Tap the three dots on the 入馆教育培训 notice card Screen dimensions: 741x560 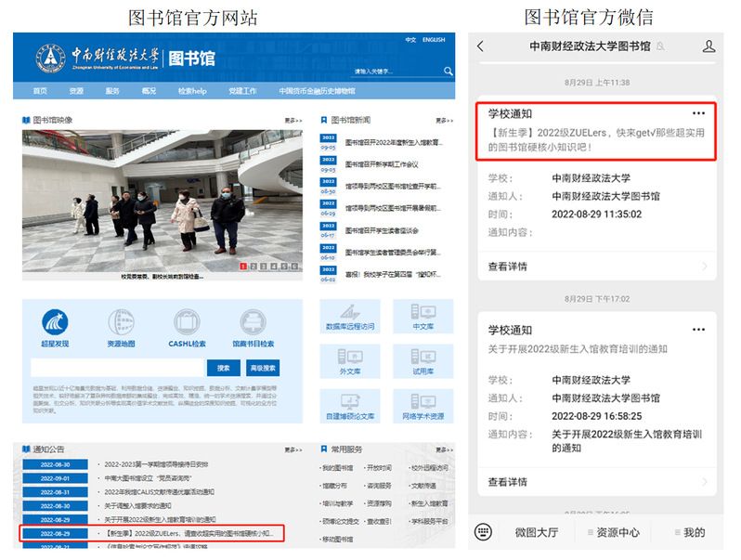tap(698, 330)
